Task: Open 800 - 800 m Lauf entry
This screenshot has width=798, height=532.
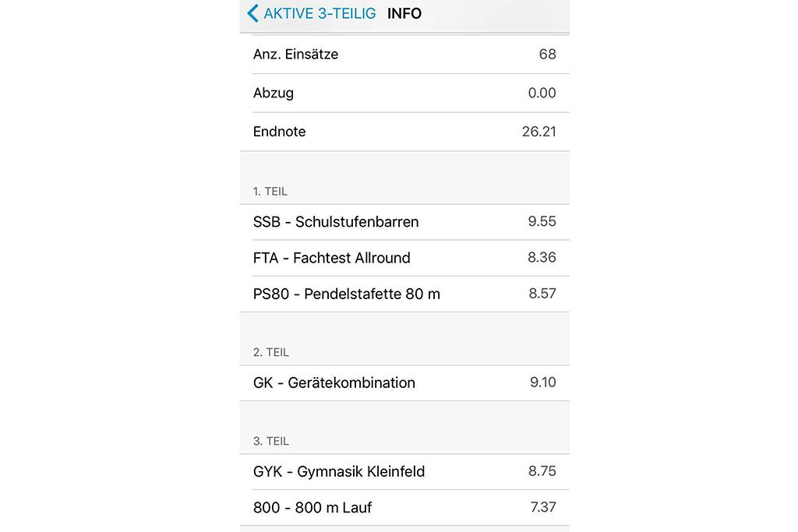Action: coord(404,508)
